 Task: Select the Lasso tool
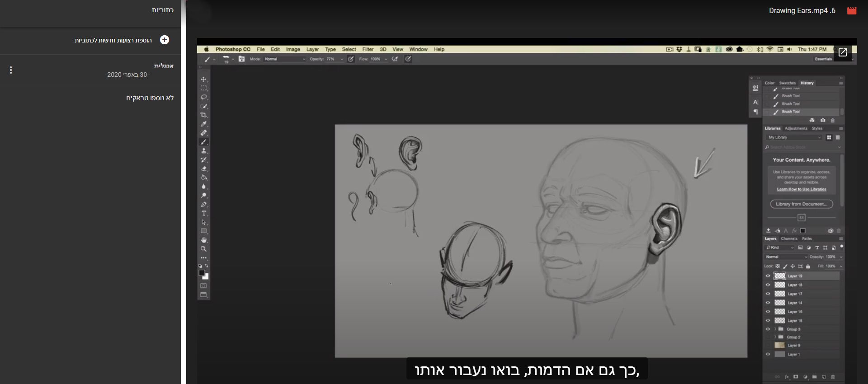[x=203, y=97]
